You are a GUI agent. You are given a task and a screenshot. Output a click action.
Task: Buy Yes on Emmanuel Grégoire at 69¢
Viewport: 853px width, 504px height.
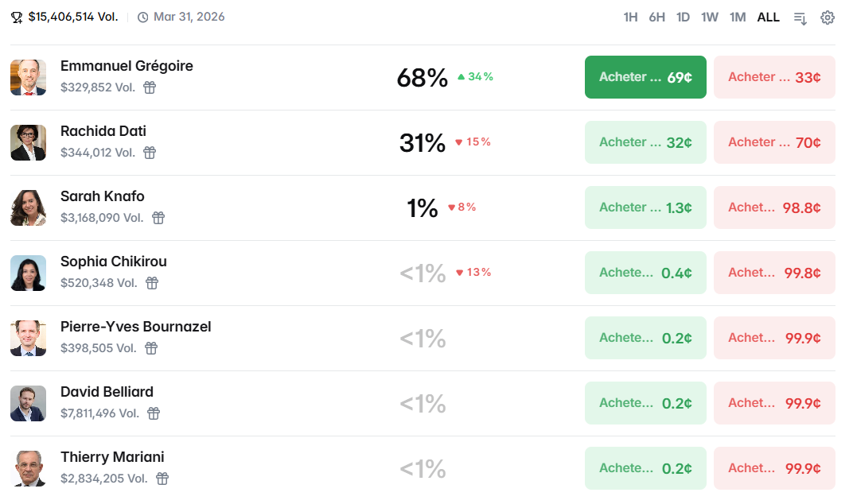tap(645, 77)
